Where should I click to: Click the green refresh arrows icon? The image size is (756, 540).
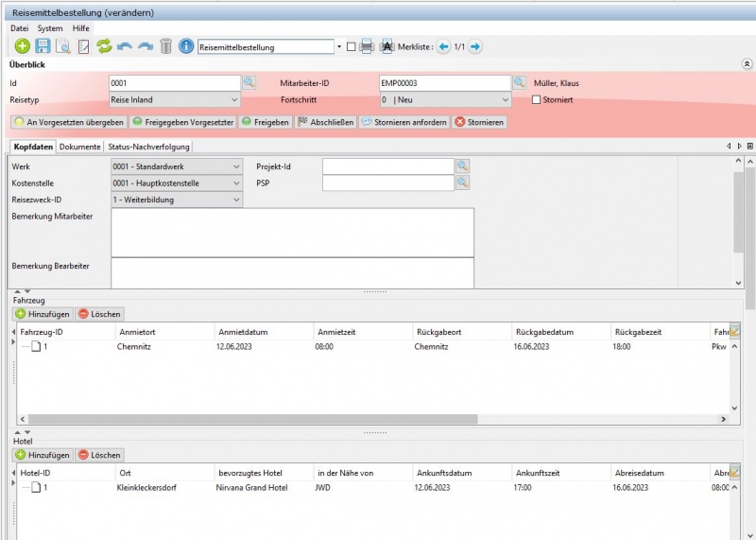[104, 46]
